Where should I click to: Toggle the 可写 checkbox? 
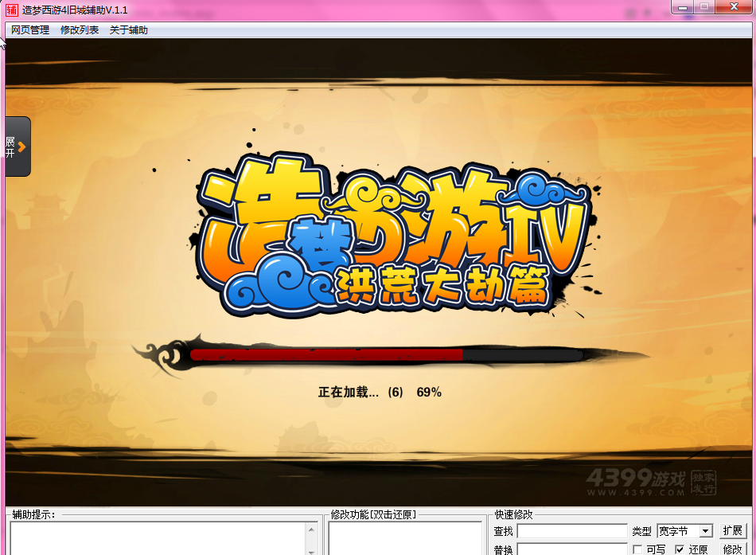pos(637,549)
